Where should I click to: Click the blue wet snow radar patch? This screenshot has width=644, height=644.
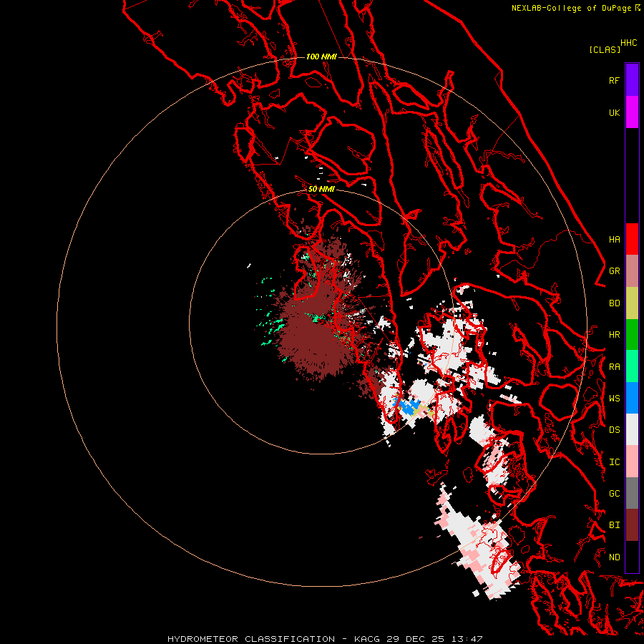point(408,406)
